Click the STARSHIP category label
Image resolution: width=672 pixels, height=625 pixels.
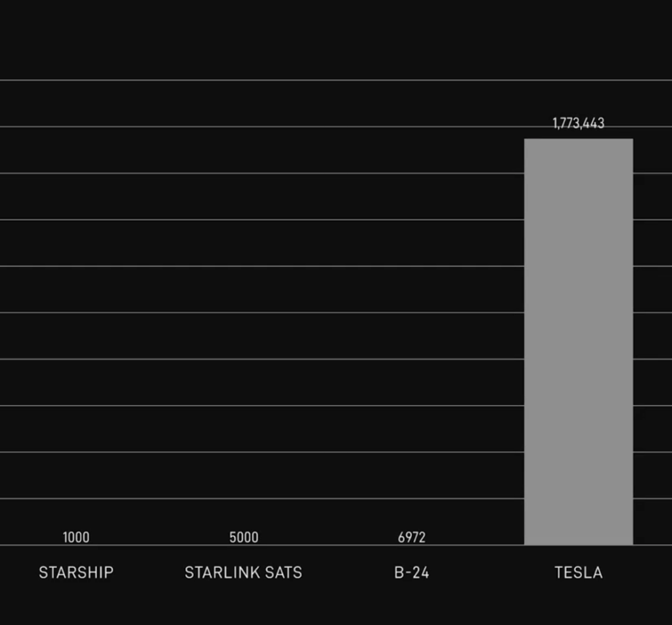click(x=76, y=572)
